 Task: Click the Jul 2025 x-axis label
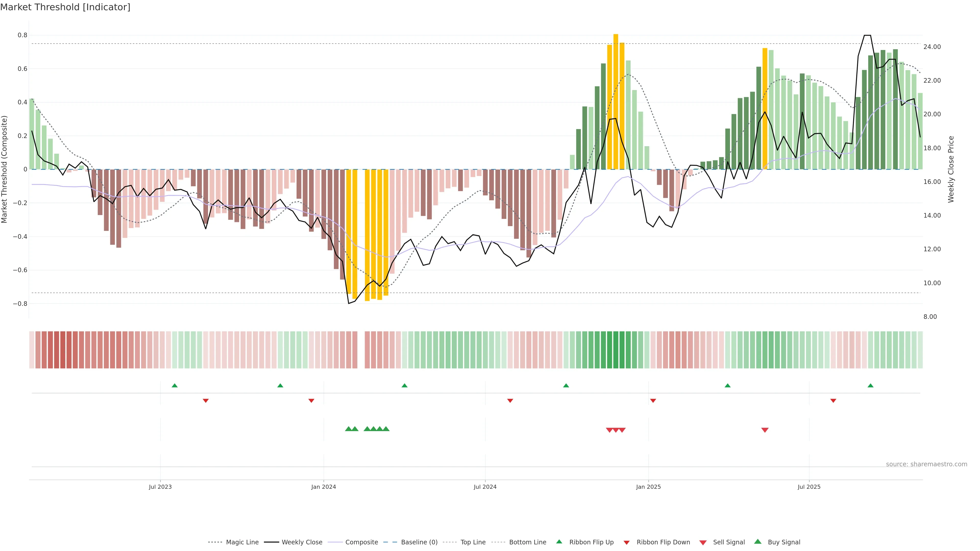[809, 487]
